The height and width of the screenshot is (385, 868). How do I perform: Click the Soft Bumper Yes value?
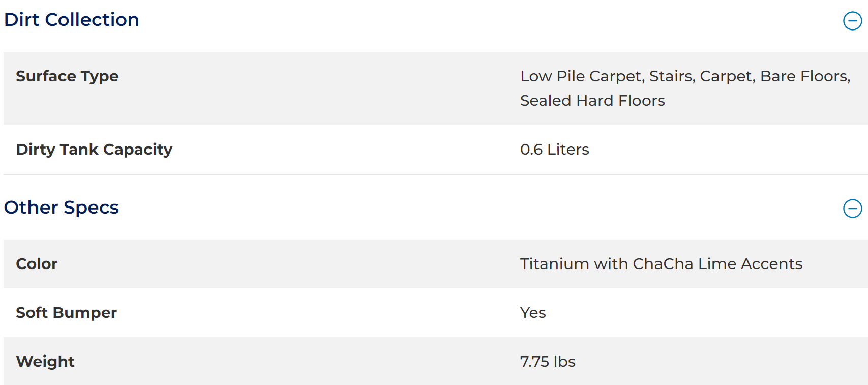tap(533, 313)
